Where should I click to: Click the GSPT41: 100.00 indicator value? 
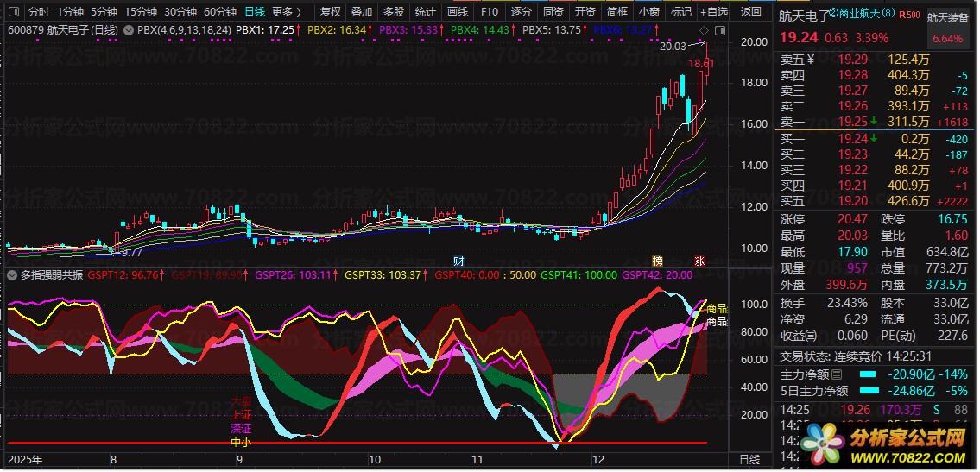[579, 274]
